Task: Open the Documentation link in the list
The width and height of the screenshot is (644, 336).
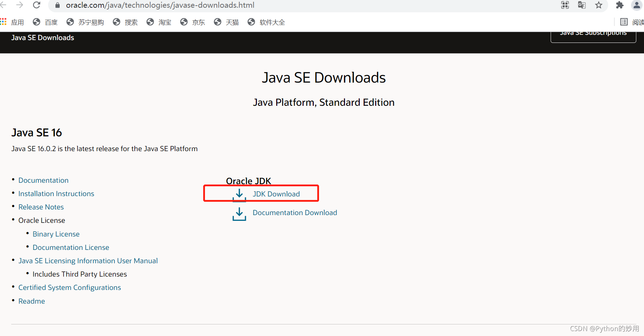Action: pos(44,180)
